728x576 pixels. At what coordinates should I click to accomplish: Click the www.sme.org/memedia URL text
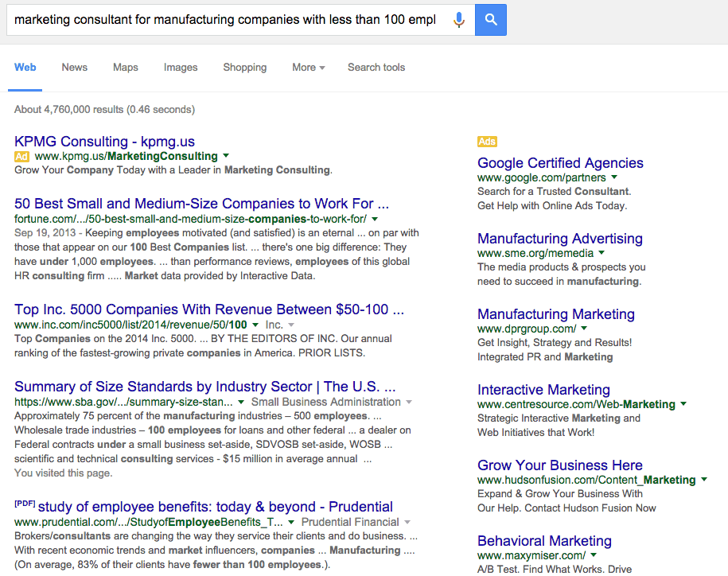(535, 253)
